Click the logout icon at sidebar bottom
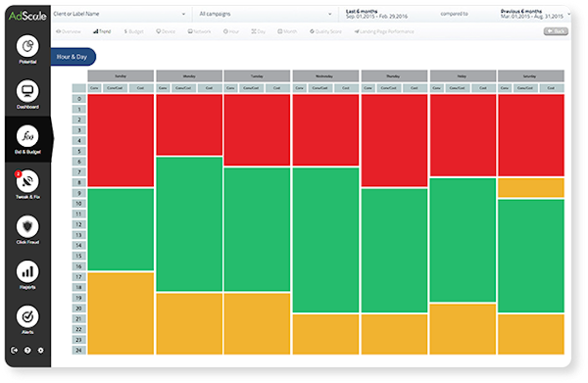 (x=15, y=350)
